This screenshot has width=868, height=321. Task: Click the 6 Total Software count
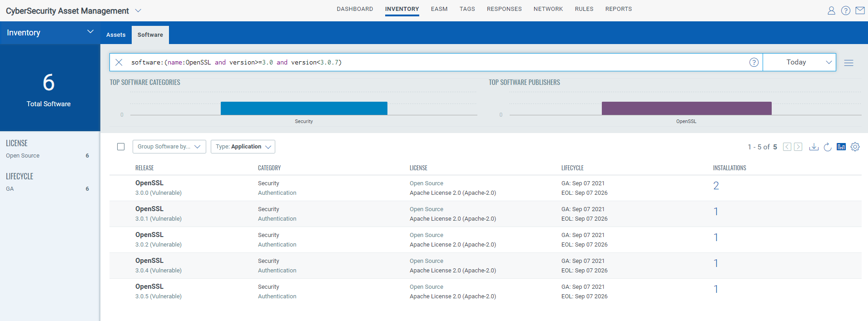click(49, 83)
